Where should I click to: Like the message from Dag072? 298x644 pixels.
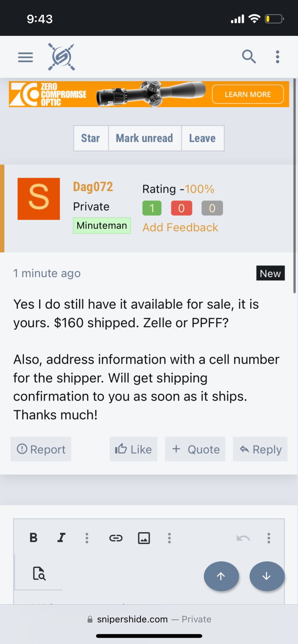click(x=133, y=449)
